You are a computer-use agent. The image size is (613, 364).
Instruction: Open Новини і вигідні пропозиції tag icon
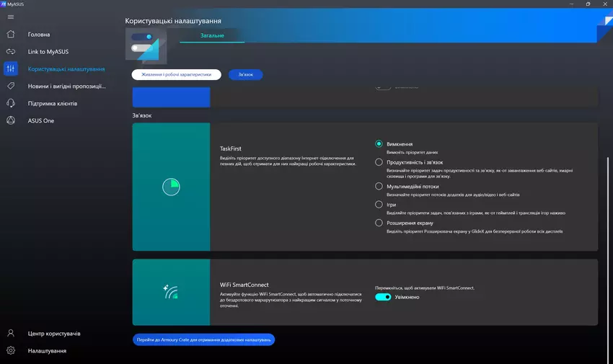[11, 86]
